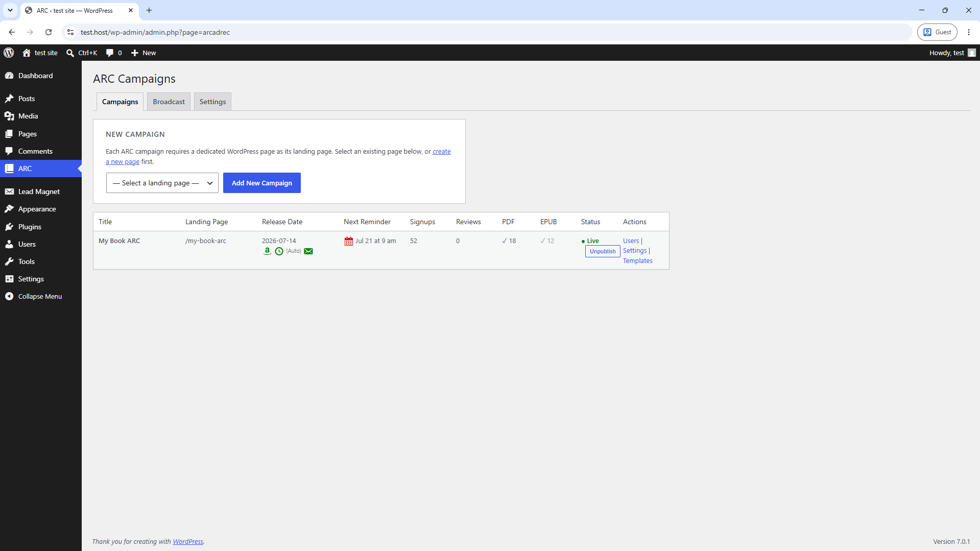Click the Amazon icon under release date
The height and width of the screenshot is (551, 980).
pyautogui.click(x=267, y=251)
